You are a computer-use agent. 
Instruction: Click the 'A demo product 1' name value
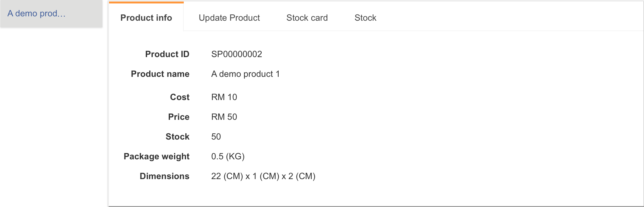(x=245, y=74)
